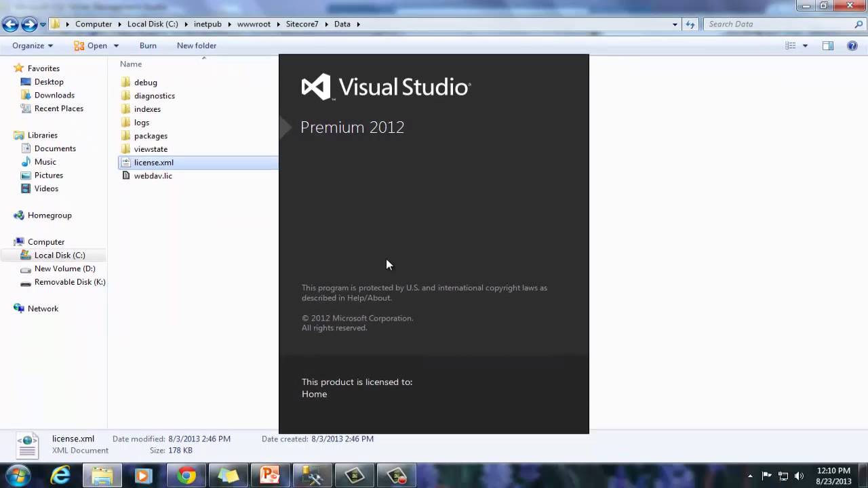Click the Forward navigation arrow in Explorer
This screenshot has width=868, height=488.
tap(29, 24)
